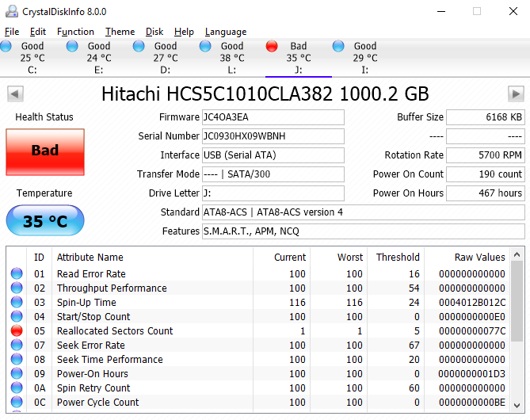Click status dot for Power-On Hours
Image resolution: width=530 pixels, height=420 pixels.
[x=17, y=373]
